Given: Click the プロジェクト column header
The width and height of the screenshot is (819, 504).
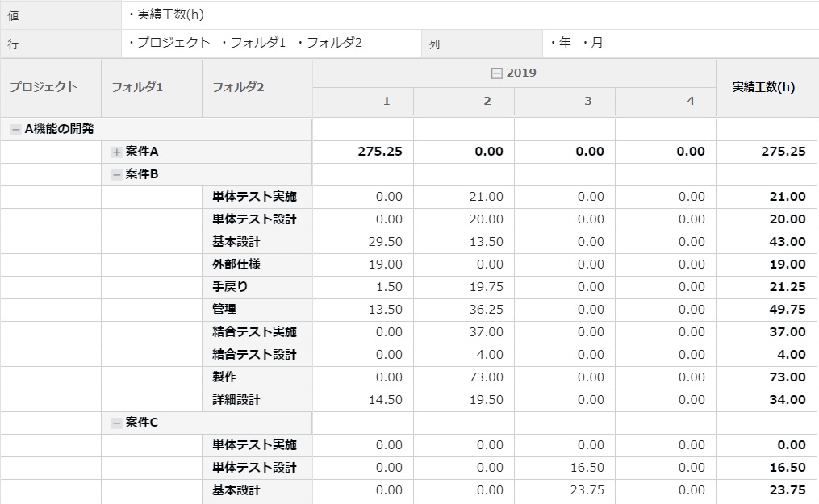Looking at the screenshot, I should tap(44, 87).
